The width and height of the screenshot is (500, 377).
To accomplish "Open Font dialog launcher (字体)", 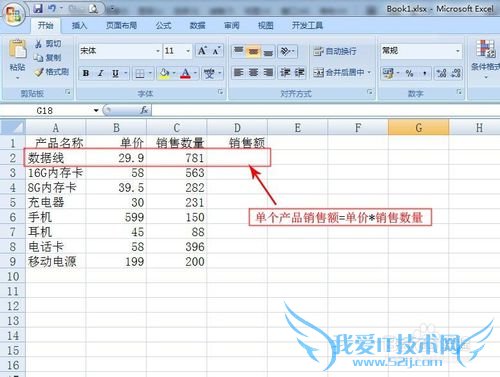I will coord(220,92).
